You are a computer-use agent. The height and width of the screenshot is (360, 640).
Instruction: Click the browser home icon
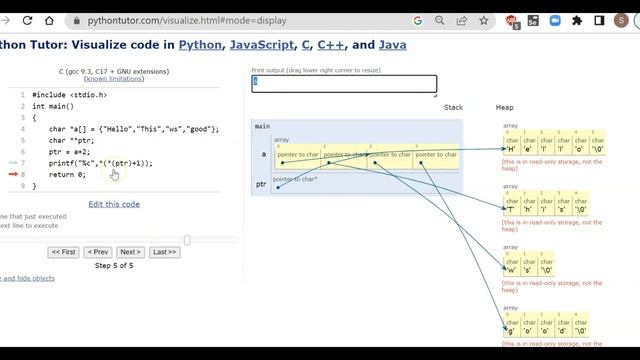coord(49,20)
